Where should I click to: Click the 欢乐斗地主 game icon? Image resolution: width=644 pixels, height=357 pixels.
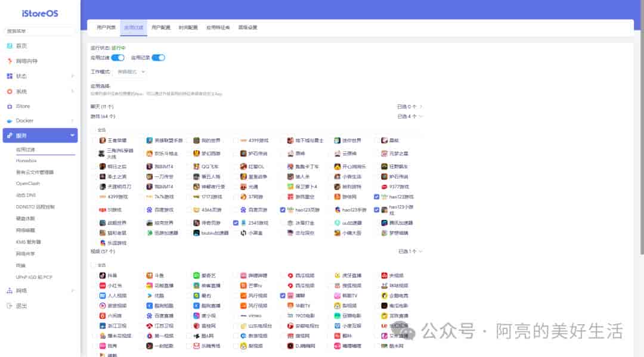click(150, 154)
